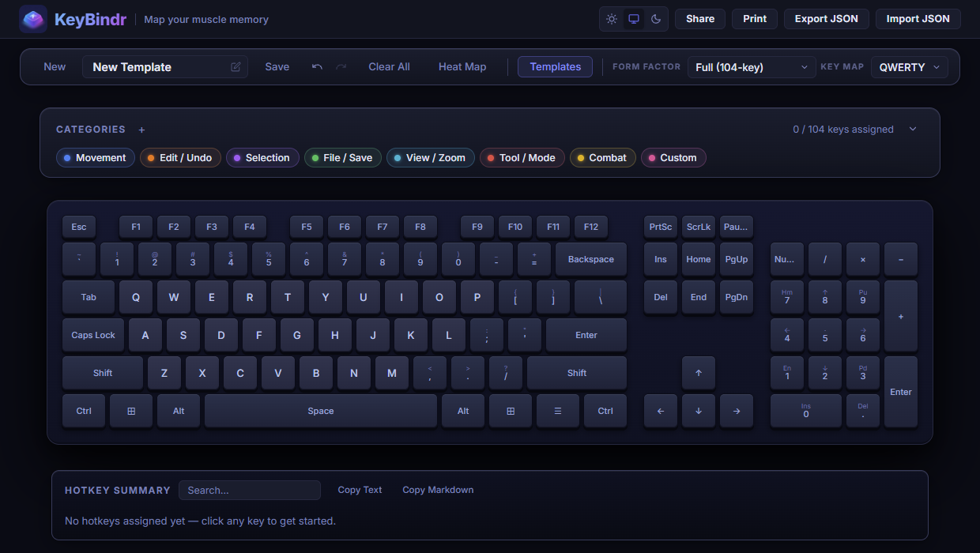The image size is (980, 553).
Task: Click the numpad 8 up key
Action: (x=825, y=297)
